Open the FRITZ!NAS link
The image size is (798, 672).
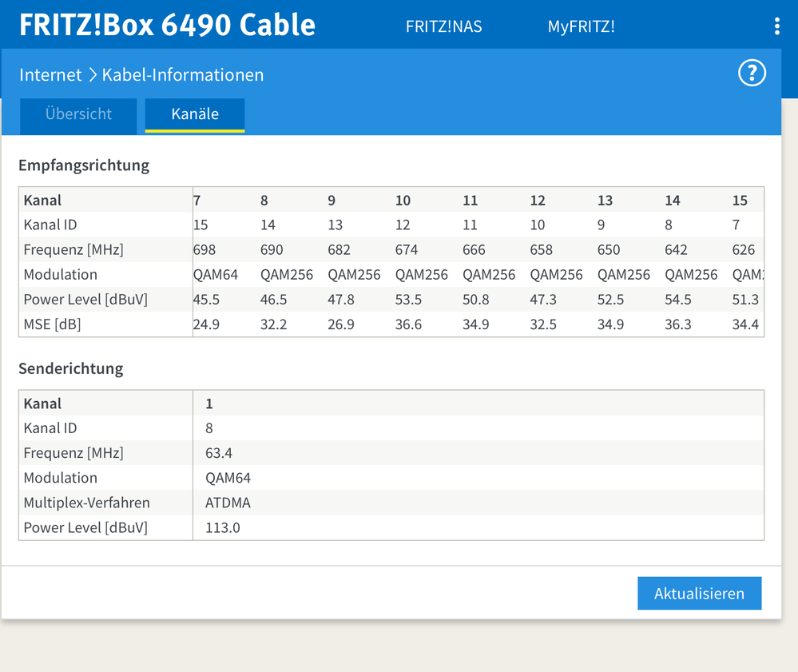pyautogui.click(x=443, y=26)
